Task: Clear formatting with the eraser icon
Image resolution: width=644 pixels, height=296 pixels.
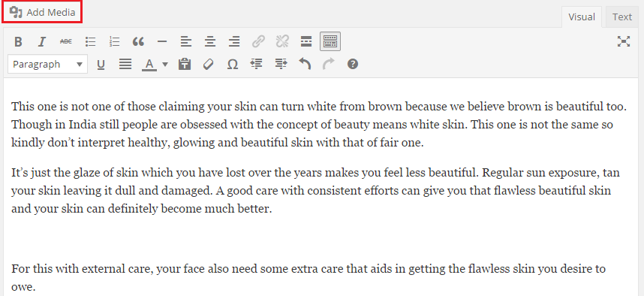Action: [209, 64]
